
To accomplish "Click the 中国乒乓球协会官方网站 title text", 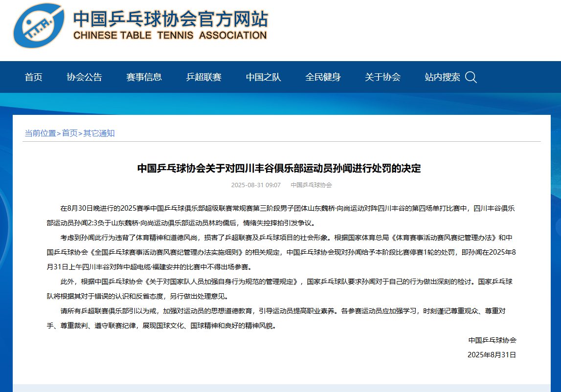I will pyautogui.click(x=171, y=19).
